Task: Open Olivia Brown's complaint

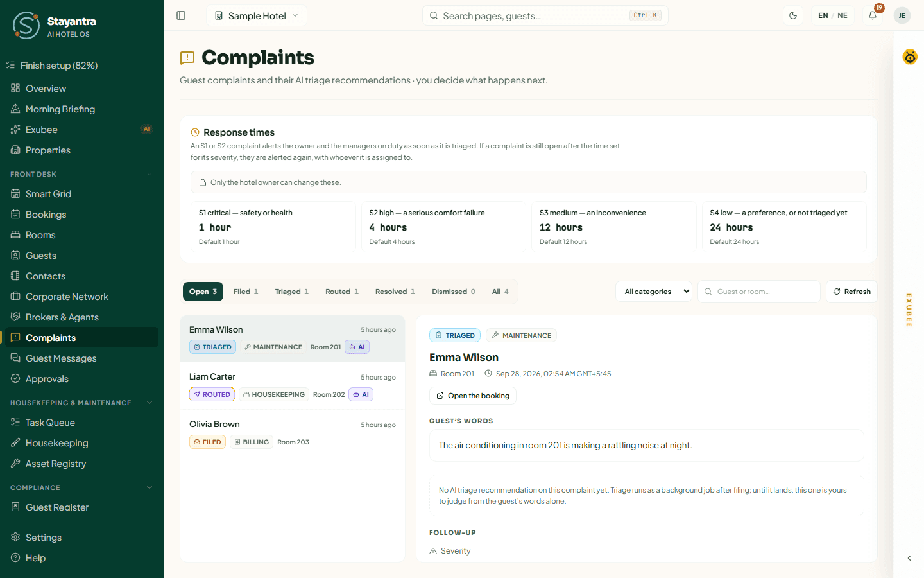Action: pyautogui.click(x=293, y=433)
